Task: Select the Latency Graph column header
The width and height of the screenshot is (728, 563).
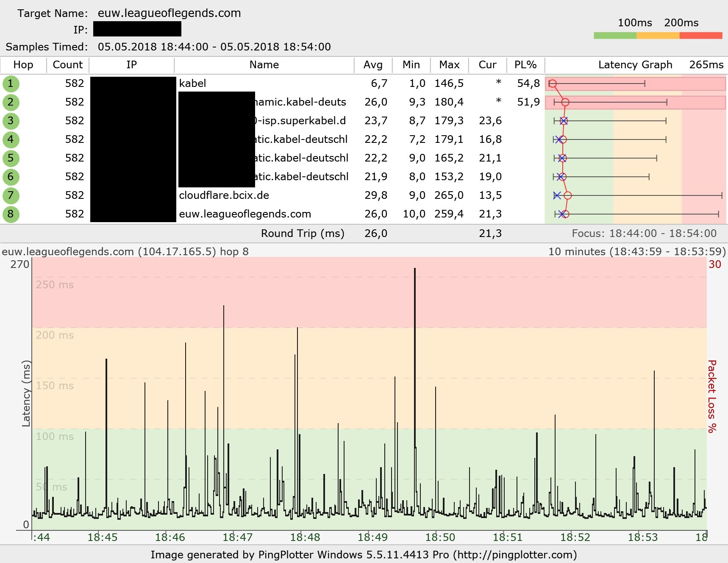Action: pos(635,65)
